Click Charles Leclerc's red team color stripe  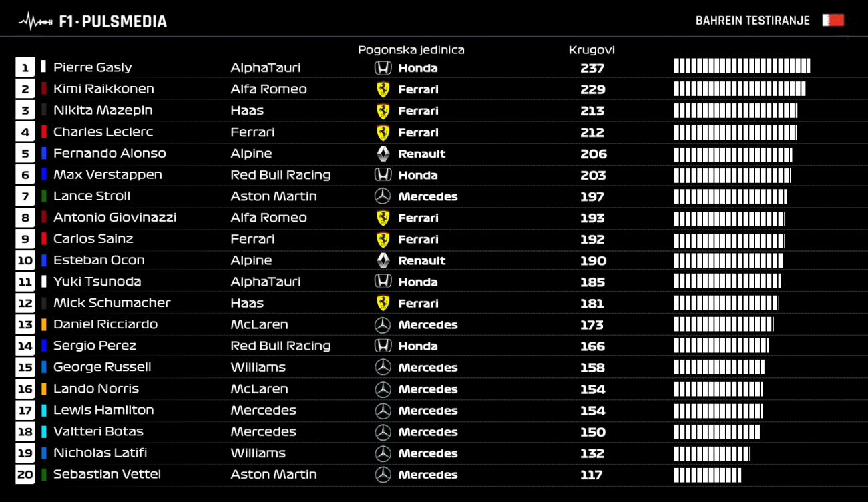pos(44,132)
